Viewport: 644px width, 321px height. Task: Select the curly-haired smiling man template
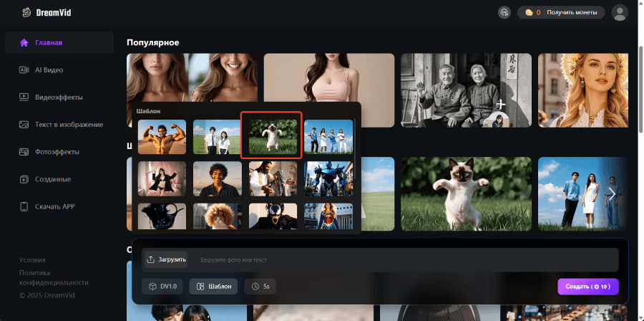218,179
